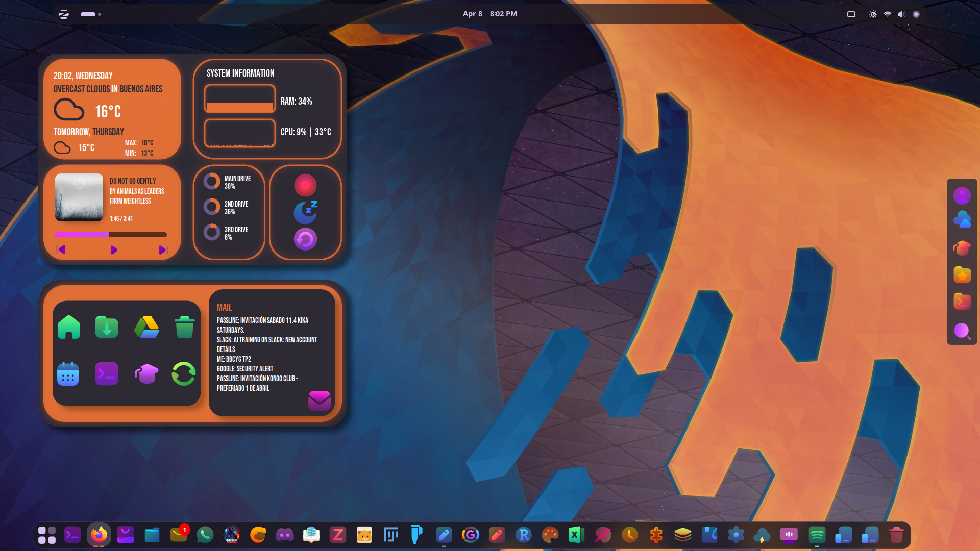Open the volume indicator in top bar
This screenshot has height=551, width=980.
902,14
